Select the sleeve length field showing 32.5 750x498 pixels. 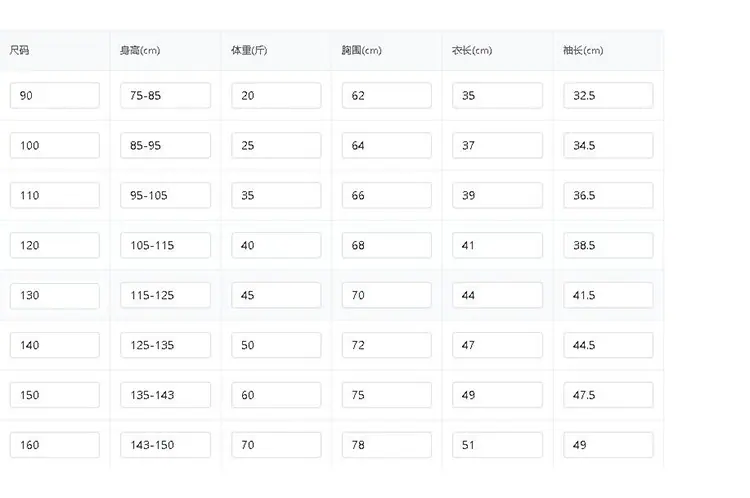(x=608, y=96)
